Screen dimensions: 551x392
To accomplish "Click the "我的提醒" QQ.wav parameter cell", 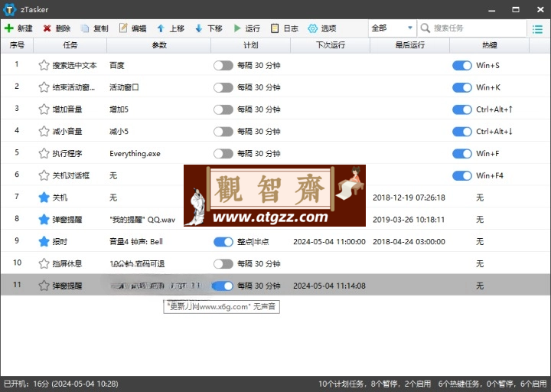I will pyautogui.click(x=142, y=220).
